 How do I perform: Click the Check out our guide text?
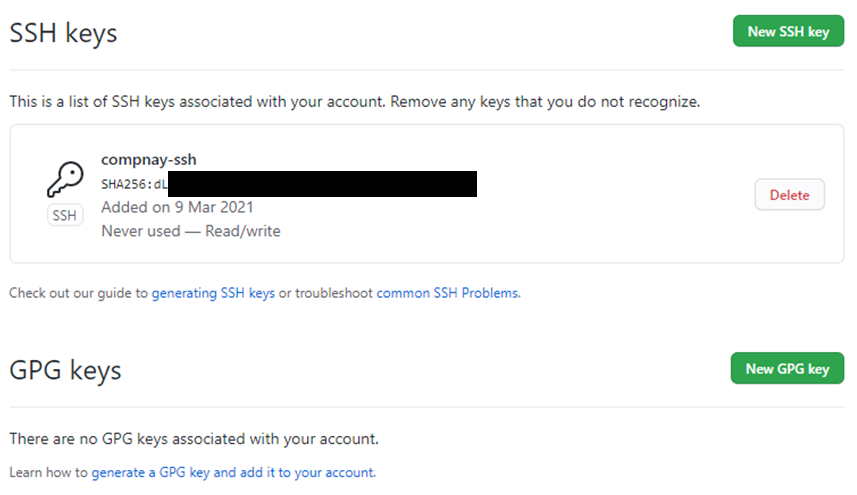[x=79, y=293]
